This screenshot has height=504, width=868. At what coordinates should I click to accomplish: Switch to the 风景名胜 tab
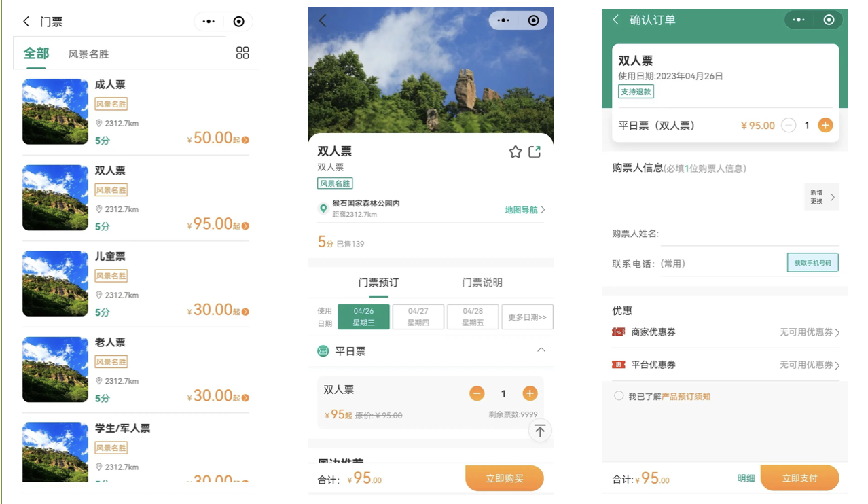click(x=88, y=54)
